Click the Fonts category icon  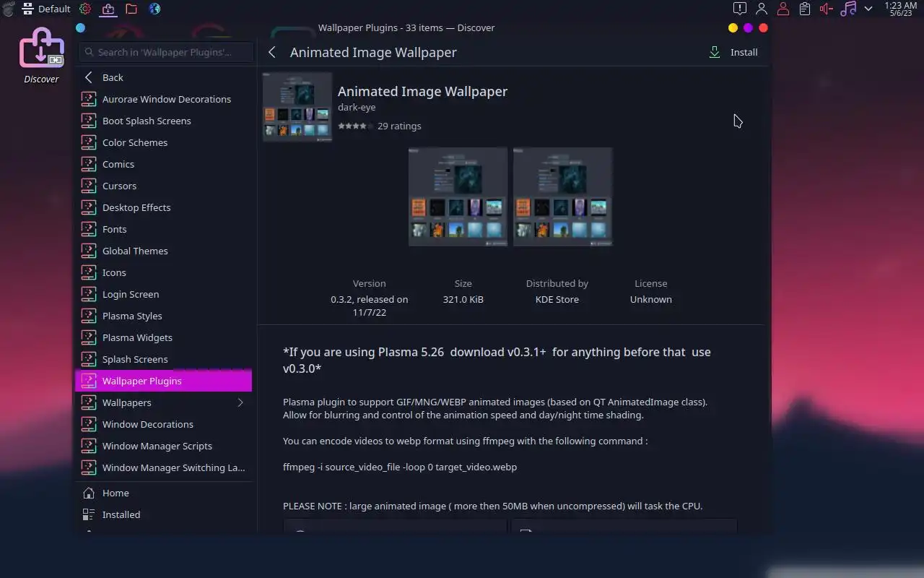tap(89, 229)
